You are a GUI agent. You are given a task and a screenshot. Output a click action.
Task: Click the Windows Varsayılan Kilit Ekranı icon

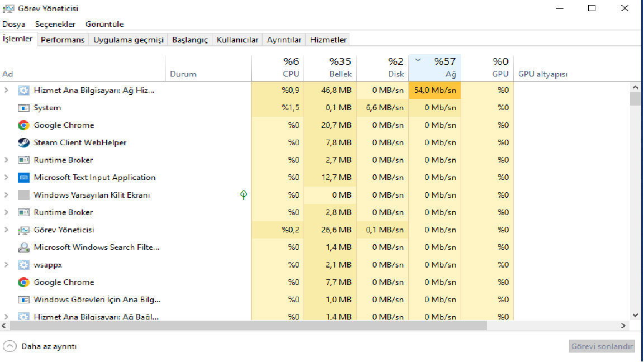[x=23, y=195]
